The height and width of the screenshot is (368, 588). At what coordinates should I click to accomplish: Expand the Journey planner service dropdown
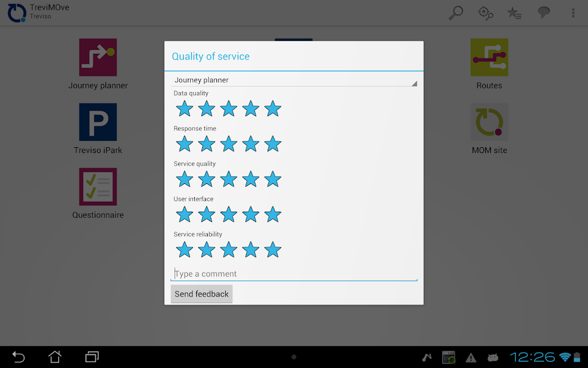pyautogui.click(x=294, y=80)
